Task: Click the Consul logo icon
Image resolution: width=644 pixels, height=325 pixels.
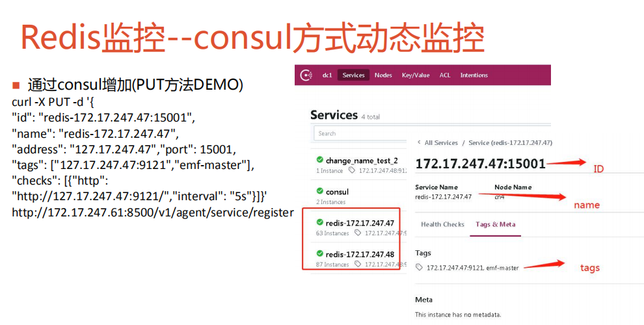Action: [306, 75]
